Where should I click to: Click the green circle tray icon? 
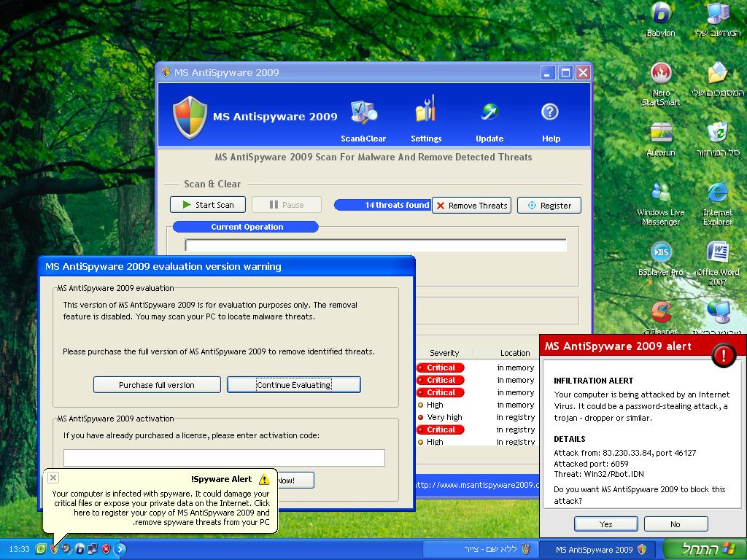click(41, 549)
